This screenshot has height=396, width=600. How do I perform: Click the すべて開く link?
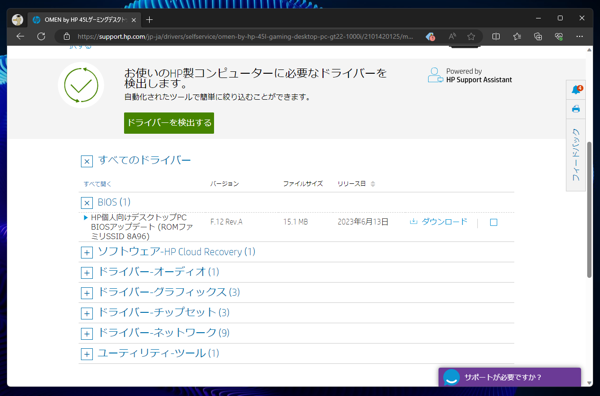pyautogui.click(x=97, y=184)
